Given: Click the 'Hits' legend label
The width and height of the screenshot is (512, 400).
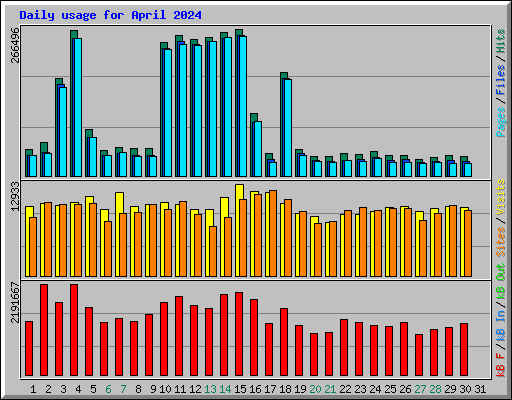Looking at the screenshot, I should pyautogui.click(x=501, y=41).
